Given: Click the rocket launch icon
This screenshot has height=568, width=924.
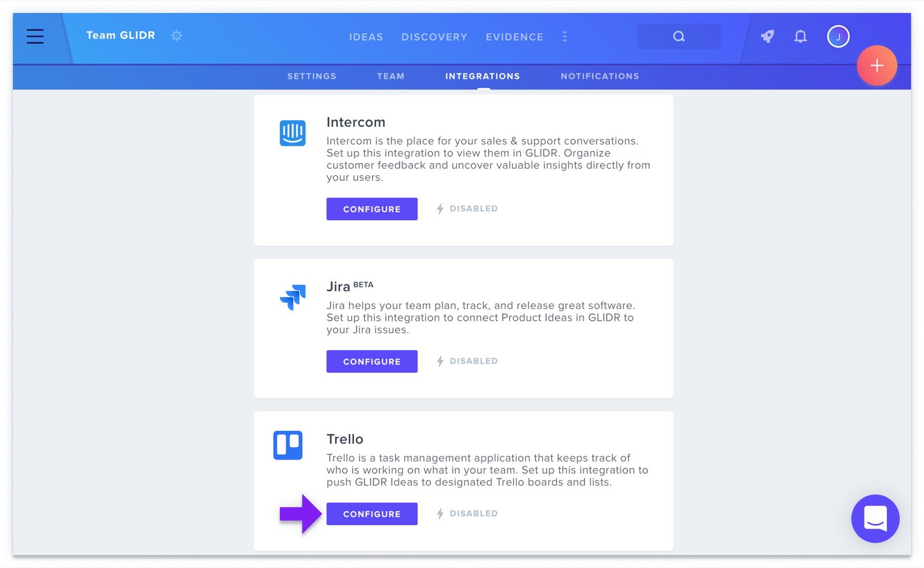Looking at the screenshot, I should coord(767,36).
